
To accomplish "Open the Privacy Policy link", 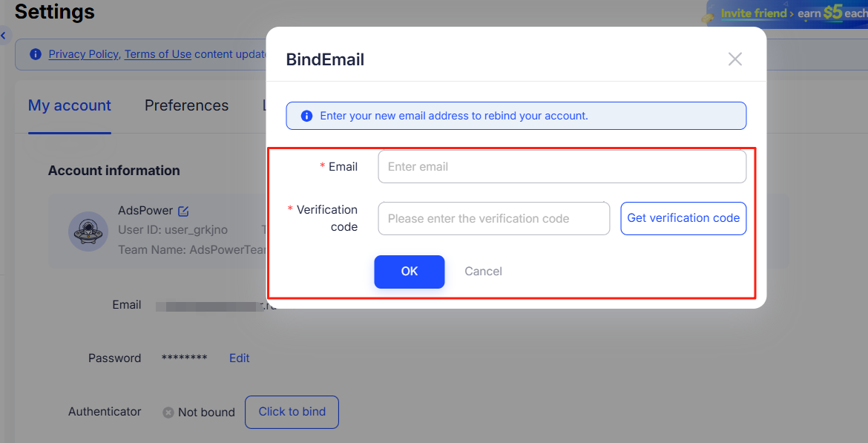I will [83, 53].
